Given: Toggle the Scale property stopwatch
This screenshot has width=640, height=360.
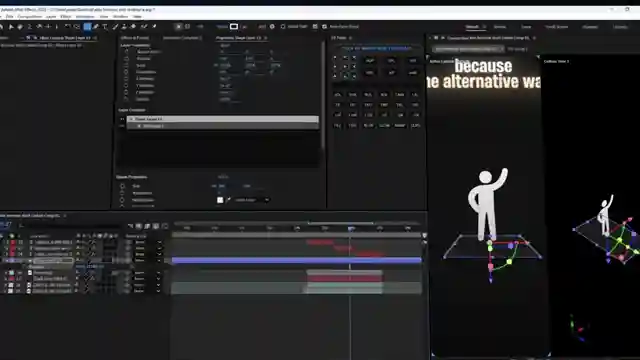Looking at the screenshot, I should [x=126, y=65].
